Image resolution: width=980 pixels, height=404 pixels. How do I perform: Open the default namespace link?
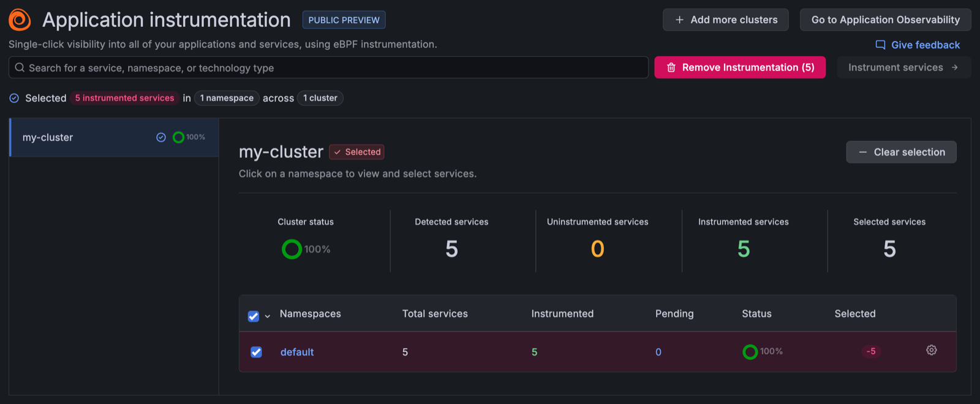[x=297, y=352]
